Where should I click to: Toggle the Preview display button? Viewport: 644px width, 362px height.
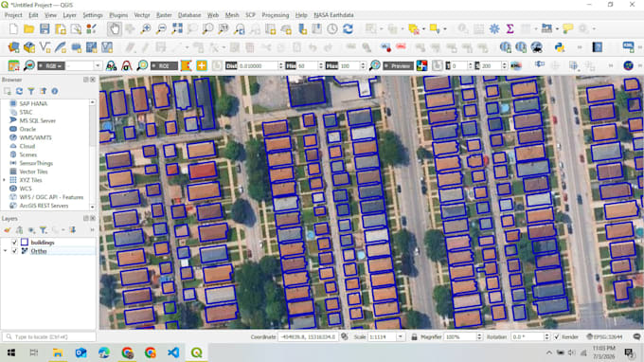click(x=399, y=65)
